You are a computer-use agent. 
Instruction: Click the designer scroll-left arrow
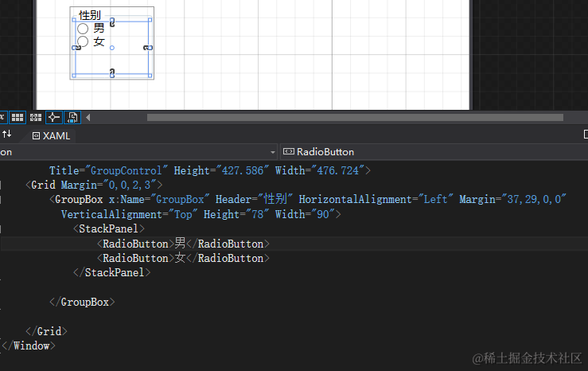[88, 117]
